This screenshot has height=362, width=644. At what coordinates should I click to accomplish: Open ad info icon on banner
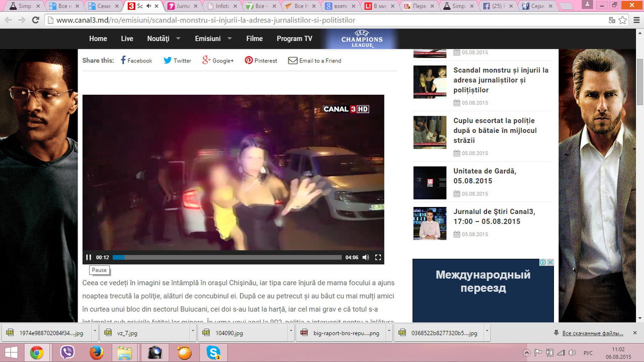[x=543, y=262]
